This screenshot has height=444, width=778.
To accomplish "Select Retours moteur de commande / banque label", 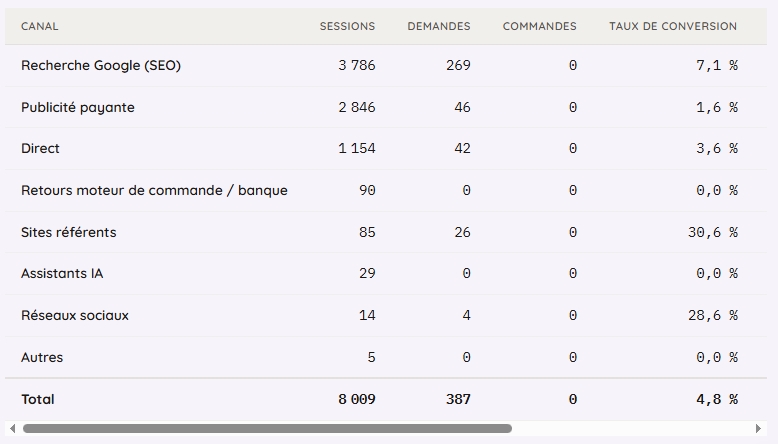I will pyautogui.click(x=154, y=190).
